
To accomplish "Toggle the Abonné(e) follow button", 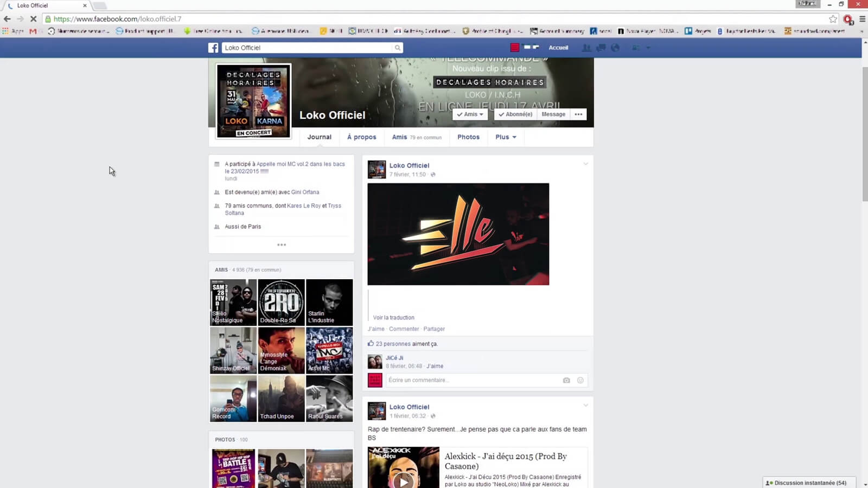I will 515,114.
